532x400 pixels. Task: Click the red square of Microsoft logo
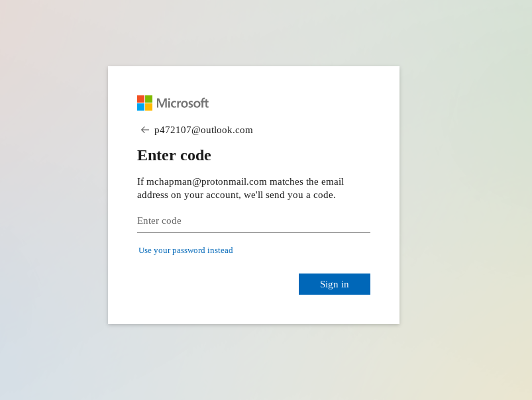point(141,99)
